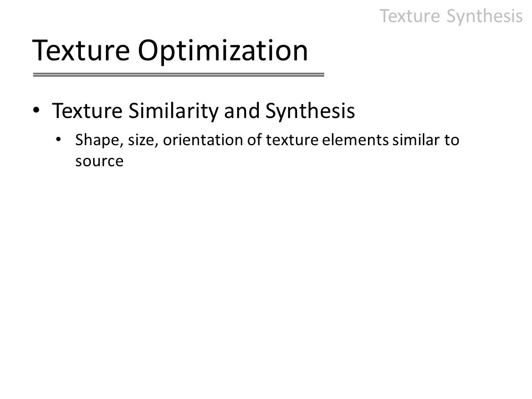Select the word "Similarity" in the main bullet
This screenshot has height=399, width=532.
(x=173, y=111)
